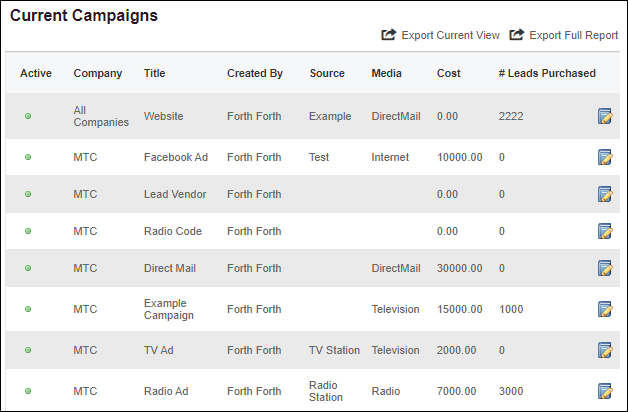Click the Cost column header

pyautogui.click(x=449, y=73)
